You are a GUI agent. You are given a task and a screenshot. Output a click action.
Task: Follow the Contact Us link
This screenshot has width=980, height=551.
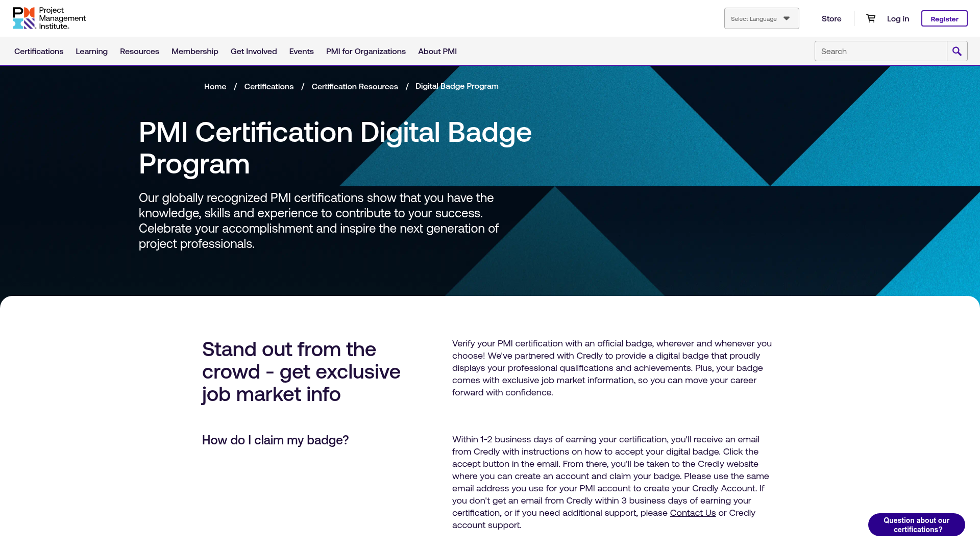click(693, 513)
